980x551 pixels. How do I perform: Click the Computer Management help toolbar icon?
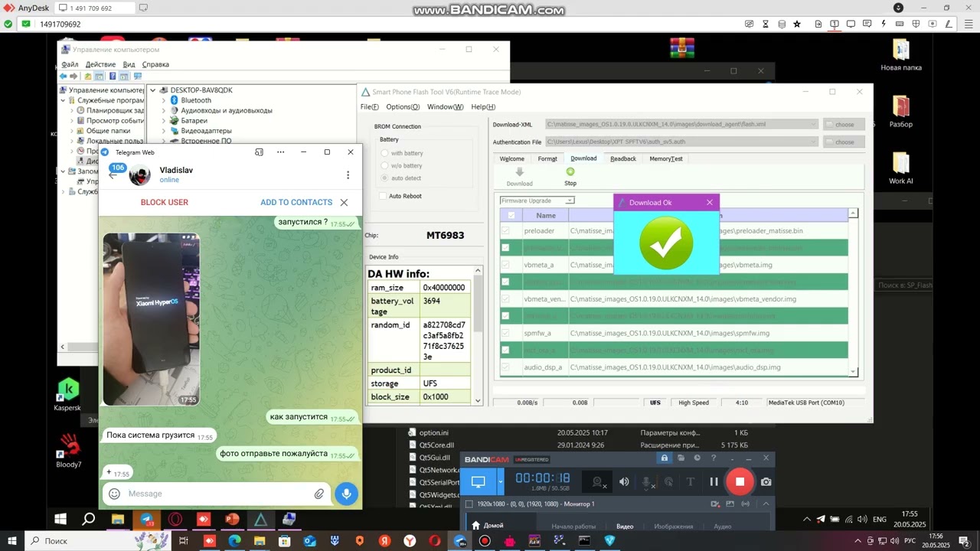[113, 77]
